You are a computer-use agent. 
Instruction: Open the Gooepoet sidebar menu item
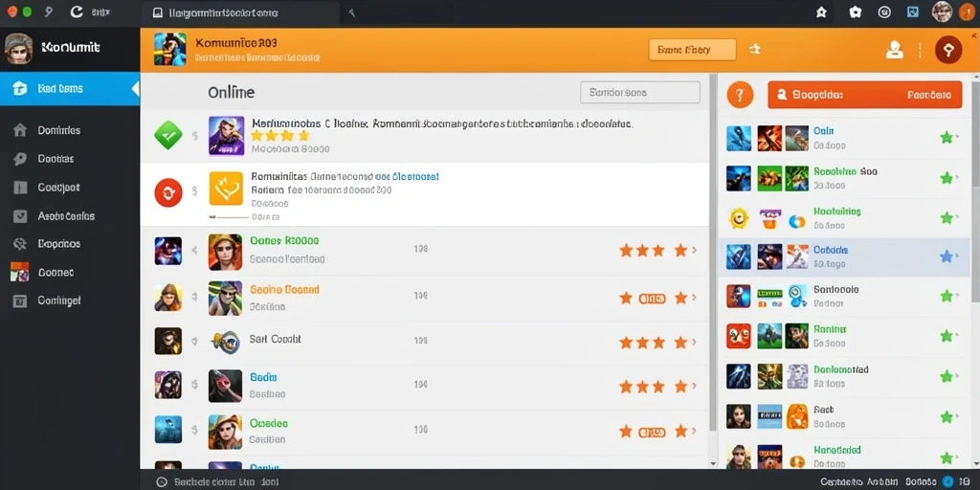58,187
